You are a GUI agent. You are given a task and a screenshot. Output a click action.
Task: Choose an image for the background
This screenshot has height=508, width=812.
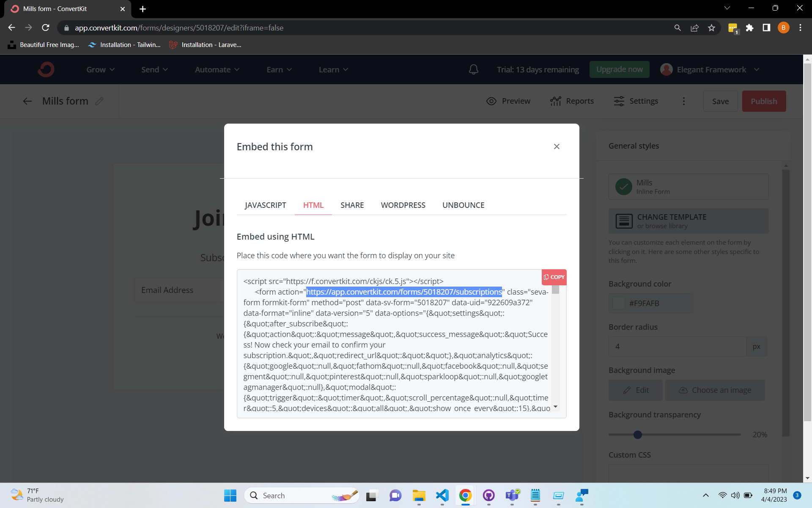(715, 390)
